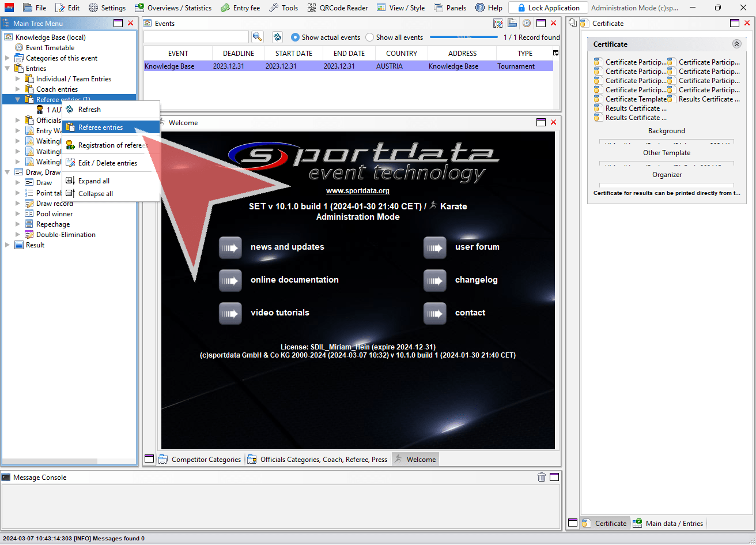Click the Events search input field

click(196, 37)
